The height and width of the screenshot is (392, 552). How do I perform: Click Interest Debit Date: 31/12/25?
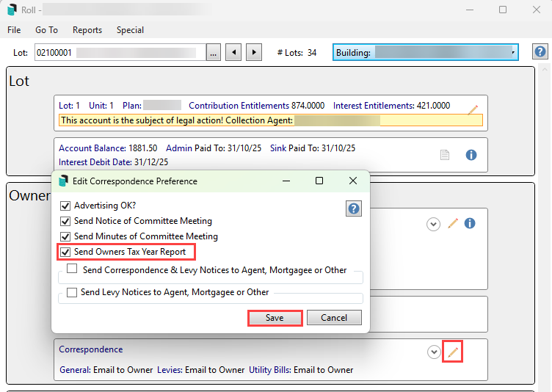(x=113, y=162)
